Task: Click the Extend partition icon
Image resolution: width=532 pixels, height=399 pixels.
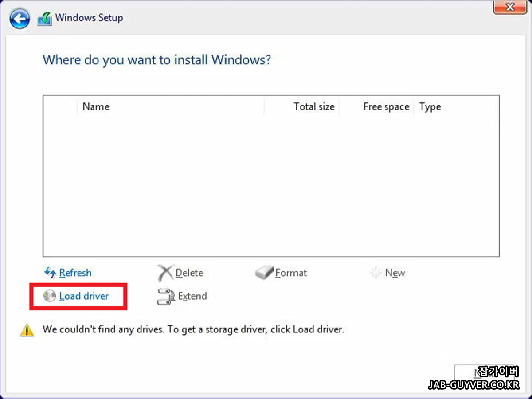Action: [x=166, y=297]
